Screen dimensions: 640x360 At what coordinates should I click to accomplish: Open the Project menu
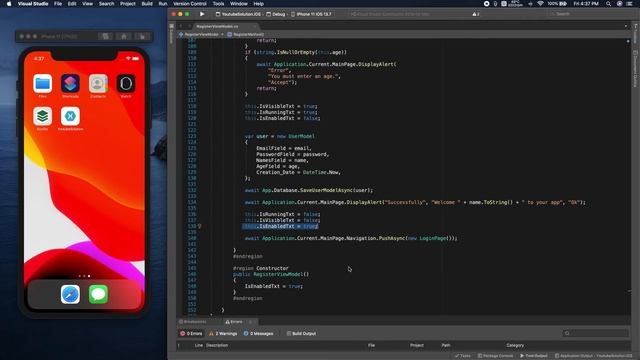127,4
